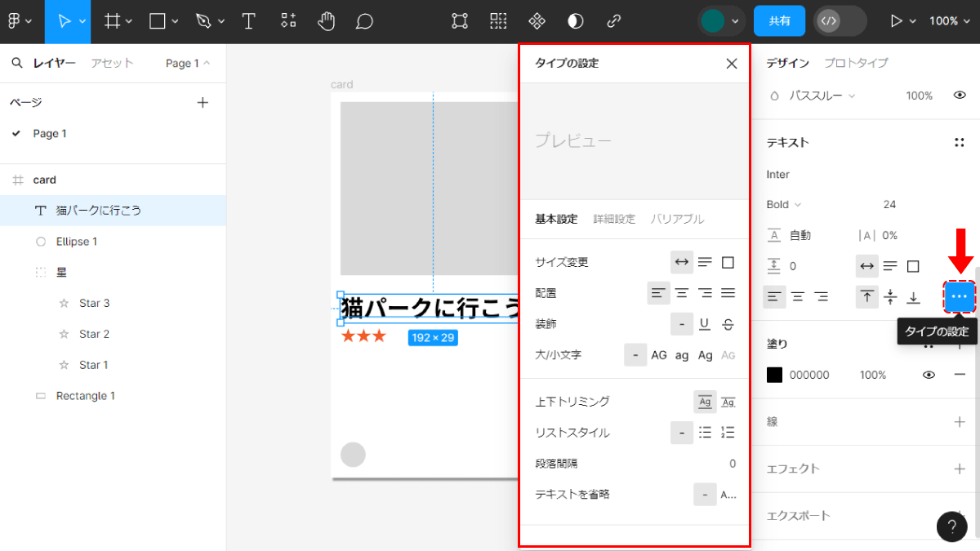Switch to the デザイン tab
The height and width of the screenshot is (551, 980).
[787, 63]
